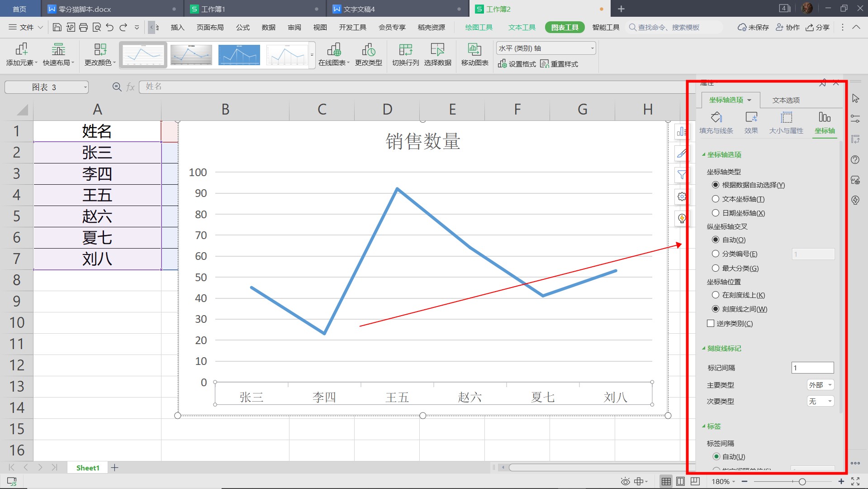
Task: Select the 文本坐标轴 radio option
Action: pyautogui.click(x=716, y=199)
